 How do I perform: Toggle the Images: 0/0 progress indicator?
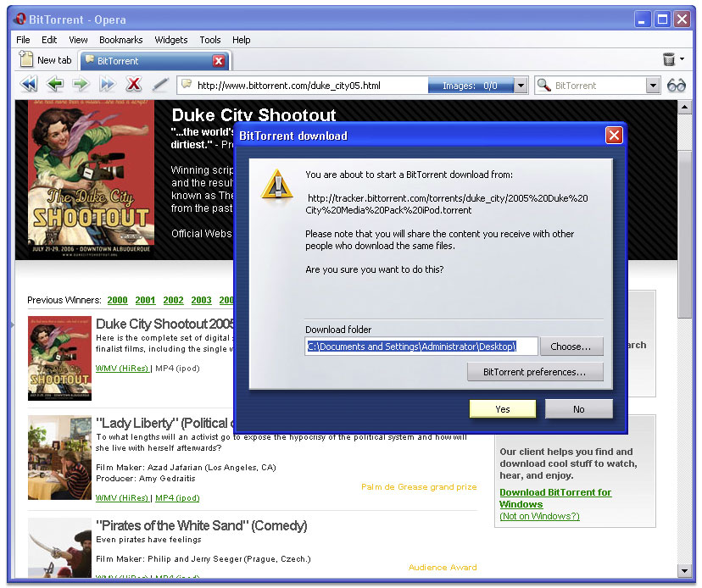[470, 86]
